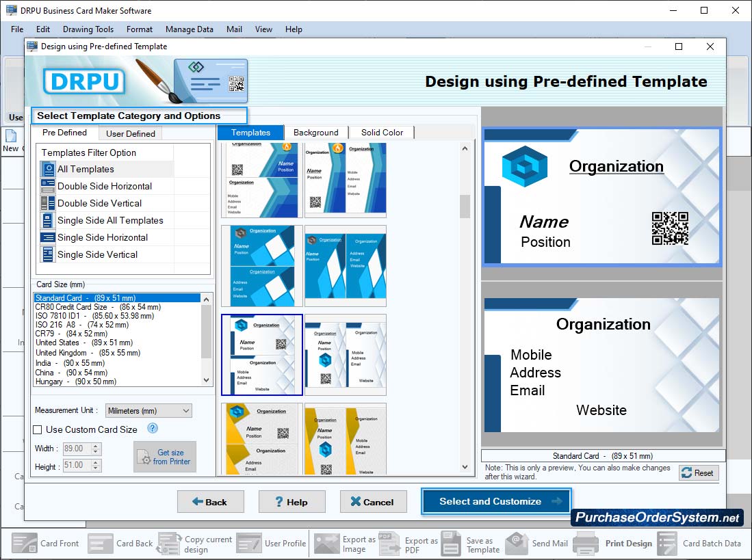Open the Edit menu
This screenshot has height=560, width=752.
(42, 29)
